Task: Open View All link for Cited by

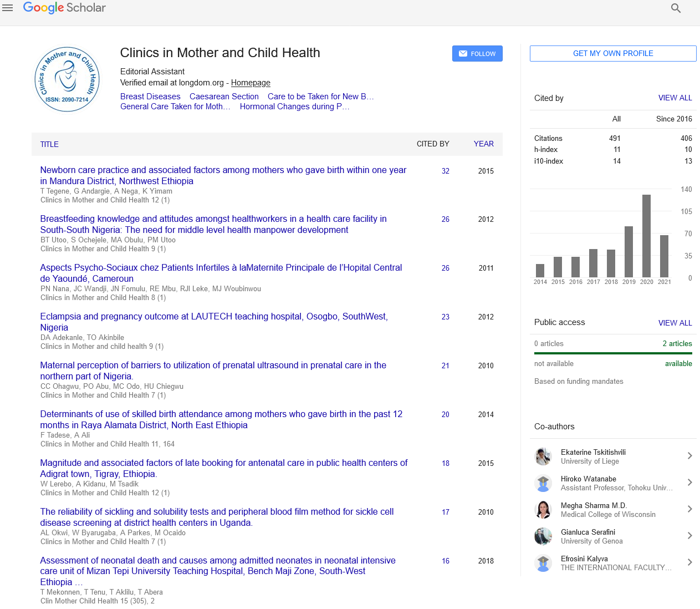Action: coord(675,98)
